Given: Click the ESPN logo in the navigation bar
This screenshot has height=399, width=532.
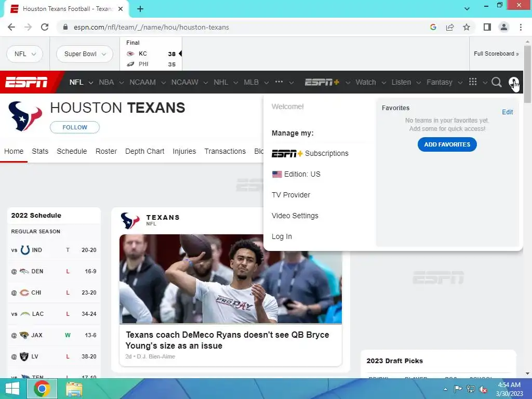Looking at the screenshot, I should pyautogui.click(x=26, y=82).
